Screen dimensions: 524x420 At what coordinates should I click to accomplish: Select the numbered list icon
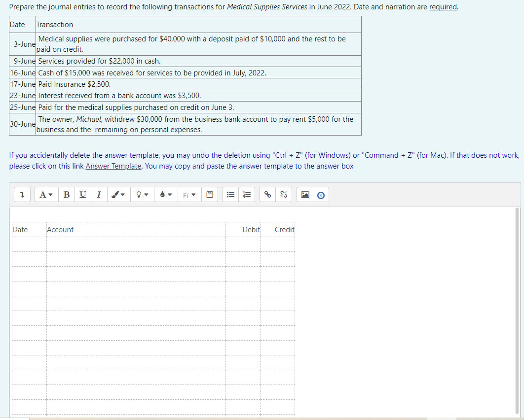click(247, 194)
